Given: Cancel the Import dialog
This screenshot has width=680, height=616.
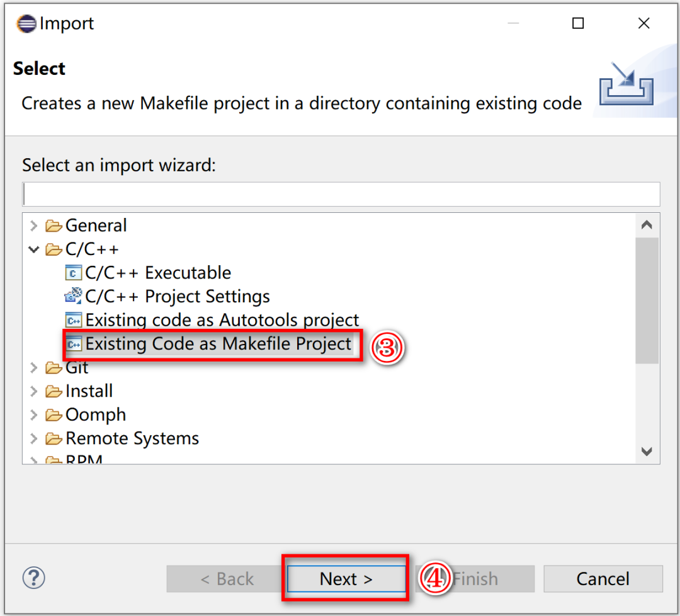Looking at the screenshot, I should (x=603, y=579).
